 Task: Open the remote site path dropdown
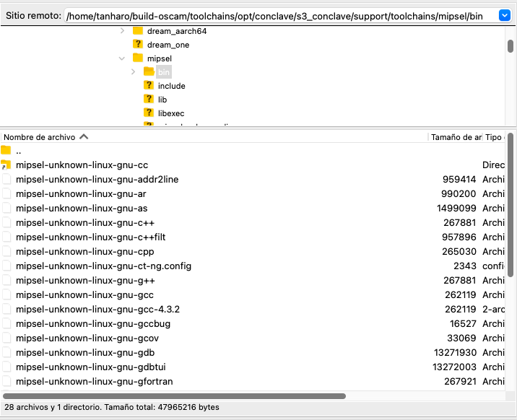click(504, 15)
